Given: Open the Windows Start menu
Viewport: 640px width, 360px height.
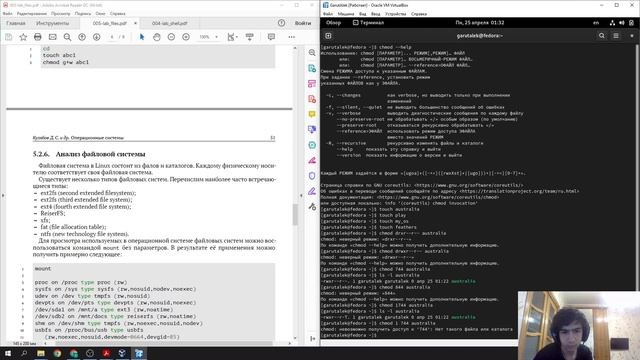Looking at the screenshot, I should coord(7,353).
